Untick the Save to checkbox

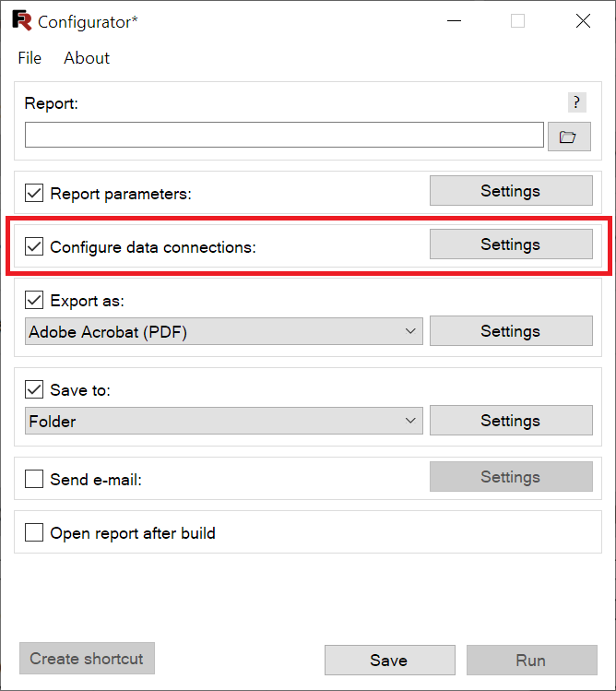click(34, 389)
